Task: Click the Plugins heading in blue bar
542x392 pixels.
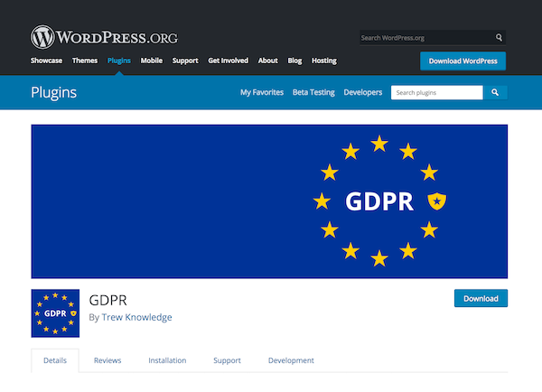Action: [53, 93]
